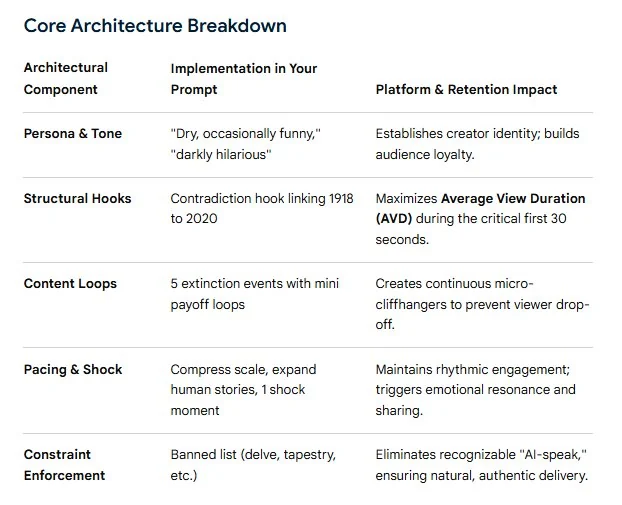Click the Persona & Tone row label

click(x=73, y=134)
